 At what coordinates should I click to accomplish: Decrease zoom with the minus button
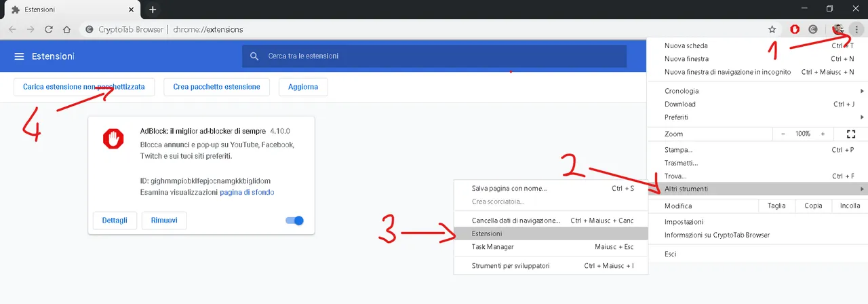point(783,134)
